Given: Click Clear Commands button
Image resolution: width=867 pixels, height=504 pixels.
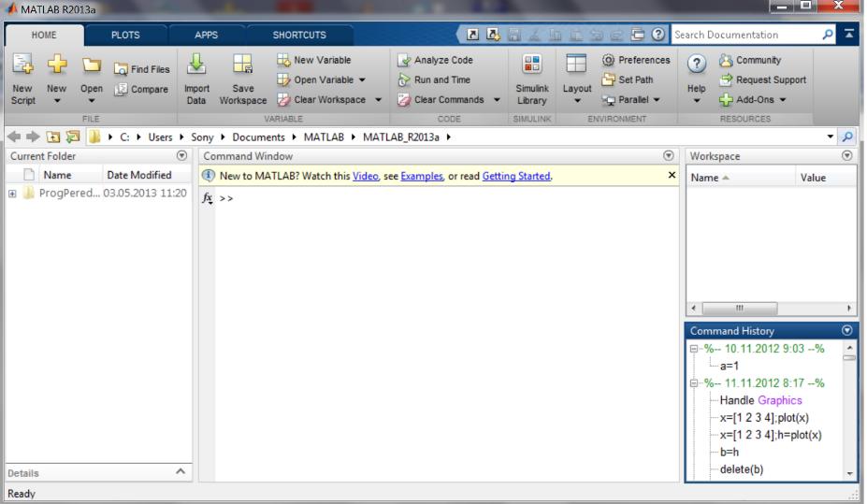Looking at the screenshot, I should [x=441, y=99].
